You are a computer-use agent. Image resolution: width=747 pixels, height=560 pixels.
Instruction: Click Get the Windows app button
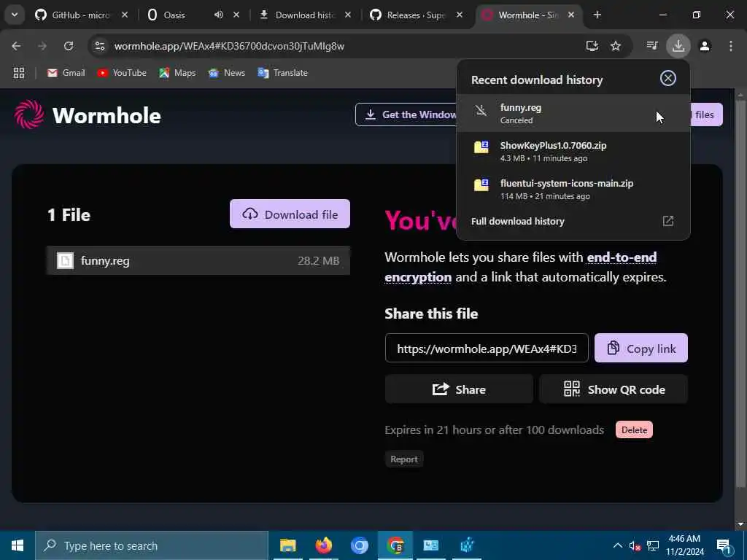406,114
